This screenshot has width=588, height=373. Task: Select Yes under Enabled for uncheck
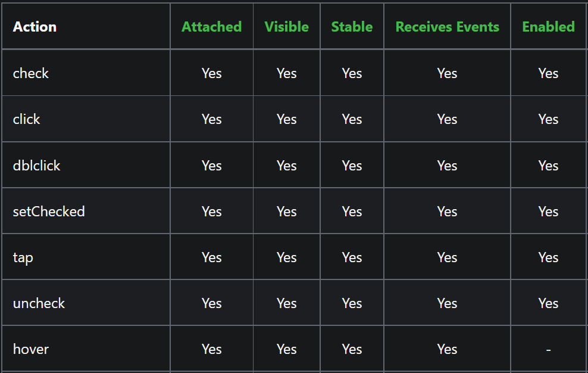point(548,303)
